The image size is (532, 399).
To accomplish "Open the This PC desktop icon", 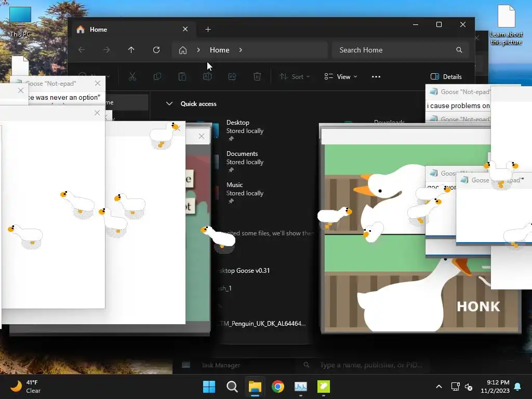I will click(x=20, y=21).
